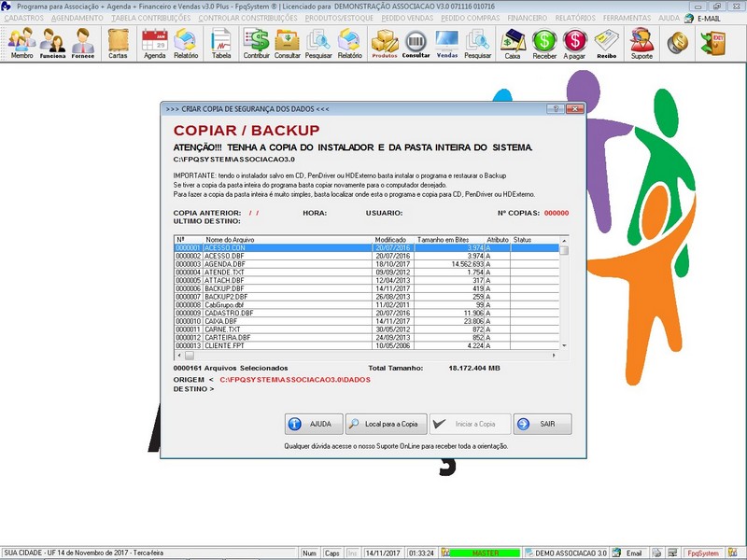Open the A pagar red dollar icon
Viewport: 747px width, 560px height.
coord(574,43)
